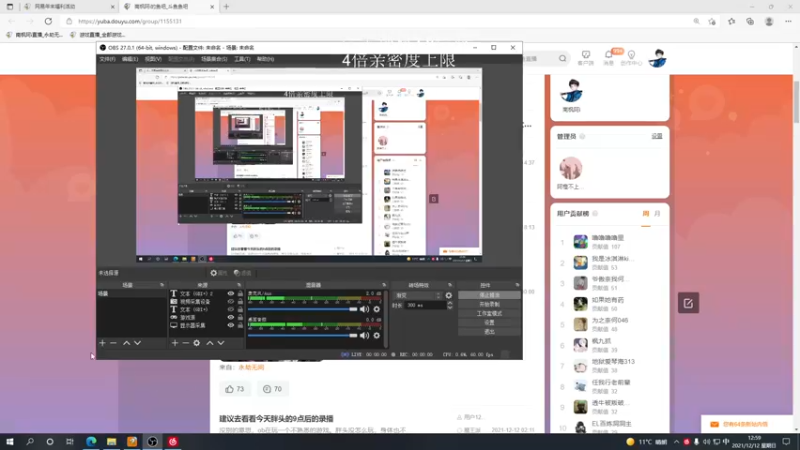Mute the desktop audio speaker icon
The height and width of the screenshot is (450, 800).
[364, 335]
